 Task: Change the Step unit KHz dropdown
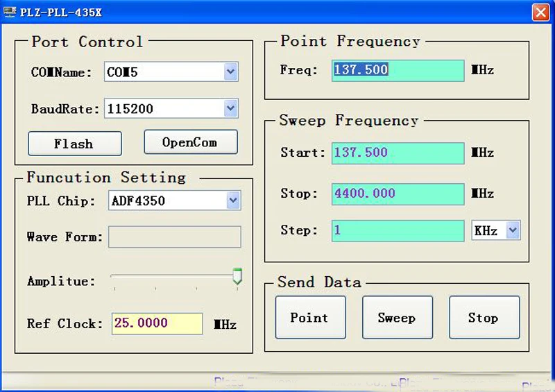click(513, 230)
